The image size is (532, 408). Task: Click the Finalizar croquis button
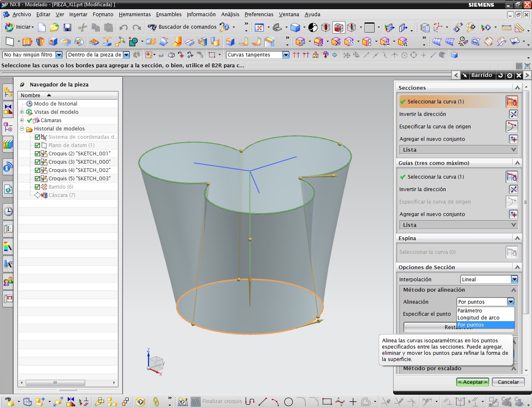point(216,401)
